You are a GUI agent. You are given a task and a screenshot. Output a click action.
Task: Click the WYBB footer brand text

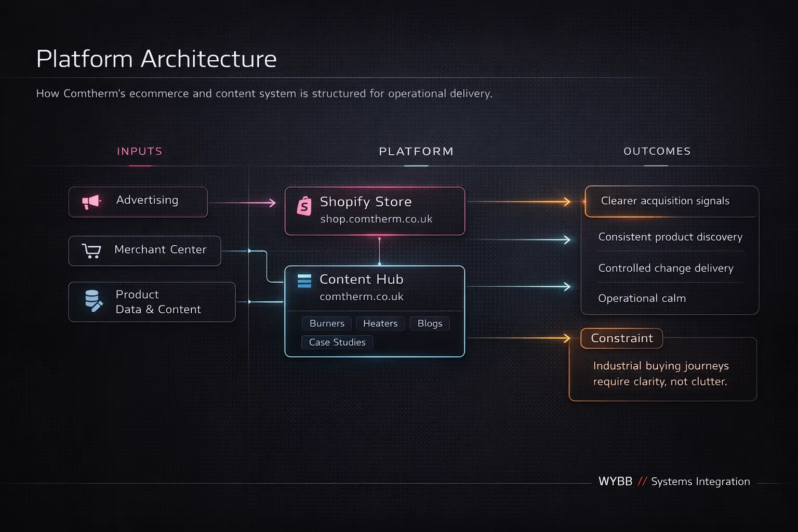pos(615,482)
